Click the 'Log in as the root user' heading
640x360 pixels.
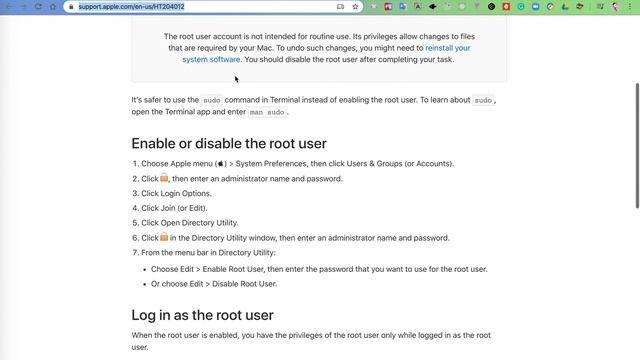[x=202, y=315]
